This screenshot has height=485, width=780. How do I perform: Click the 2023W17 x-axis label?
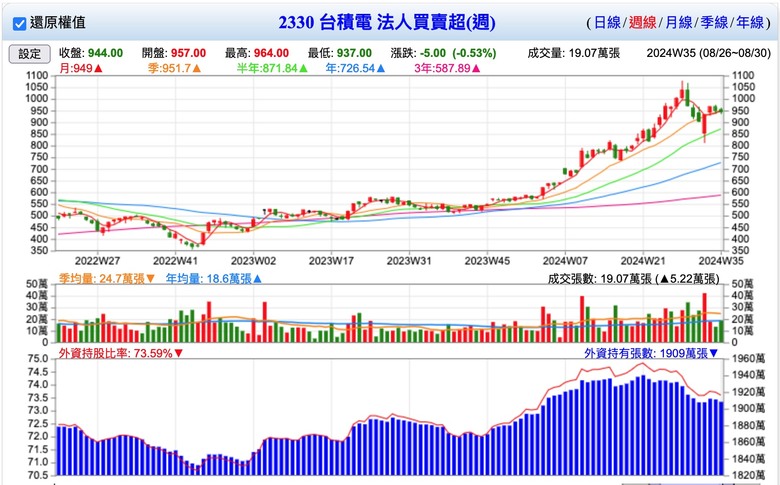pos(331,261)
